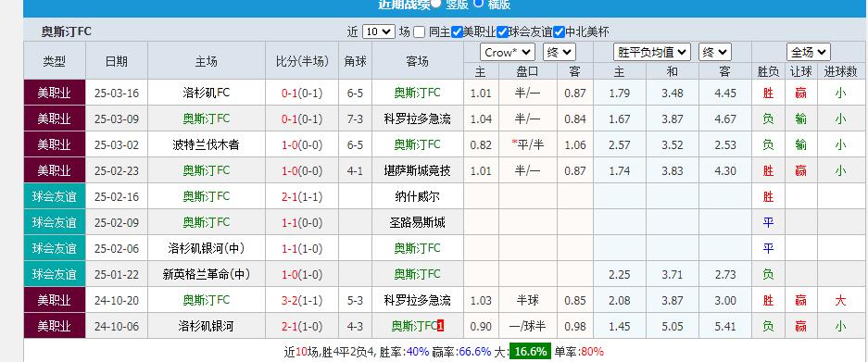Click the 球会友谊 type cell for 25-02-16
868x362 pixels.
coord(55,197)
